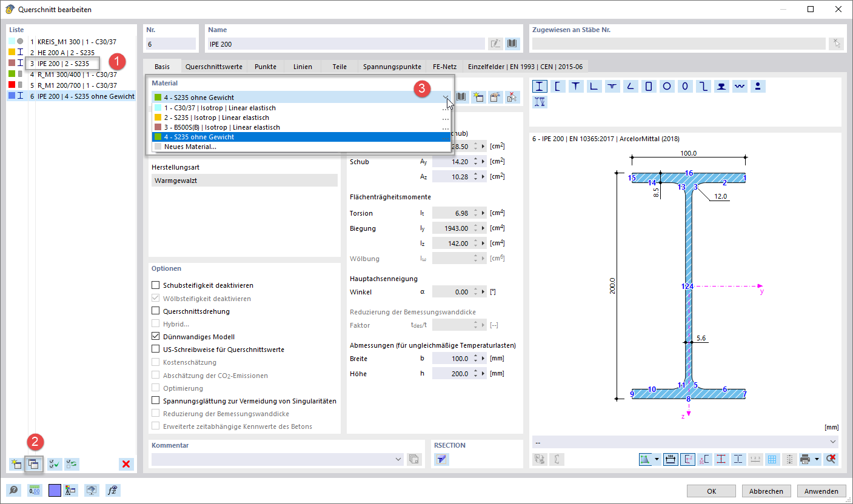Open the cross-section in RSECTION
Screen dimensions: 853x504
point(441,459)
